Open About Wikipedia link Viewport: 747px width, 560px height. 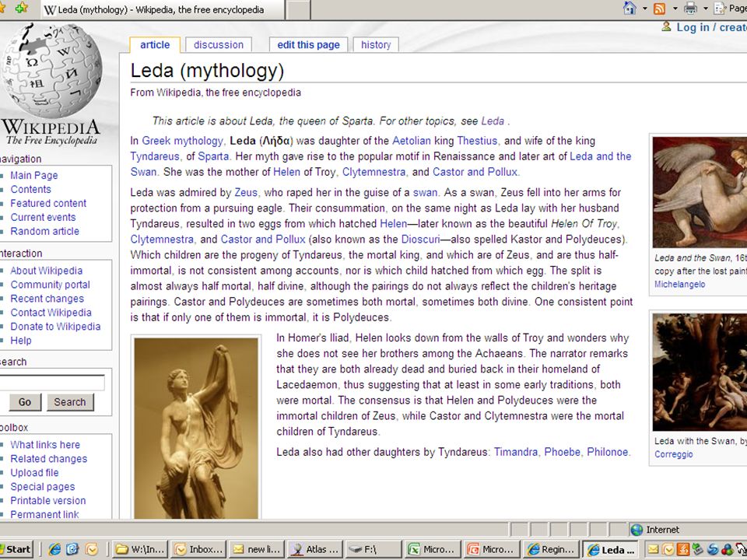47,271
